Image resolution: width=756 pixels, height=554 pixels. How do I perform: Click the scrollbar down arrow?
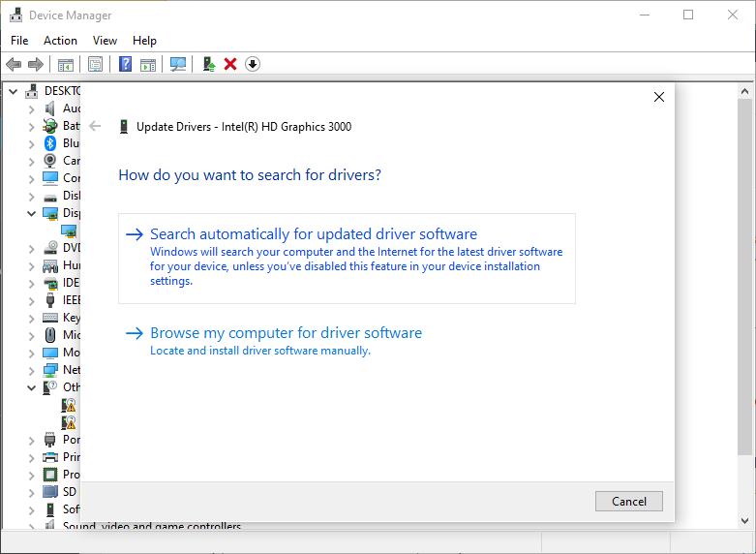[x=745, y=520]
